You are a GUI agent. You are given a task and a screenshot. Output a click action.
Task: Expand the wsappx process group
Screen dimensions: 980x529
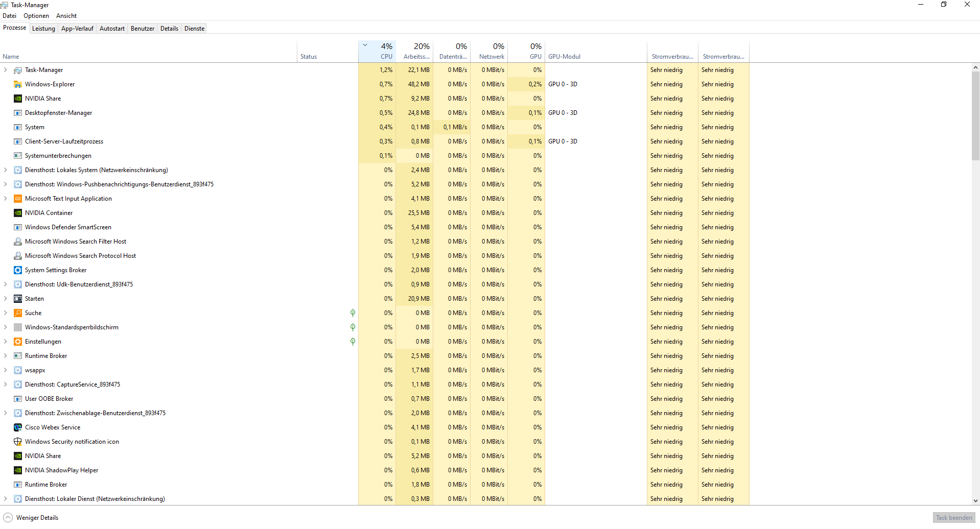pos(6,370)
